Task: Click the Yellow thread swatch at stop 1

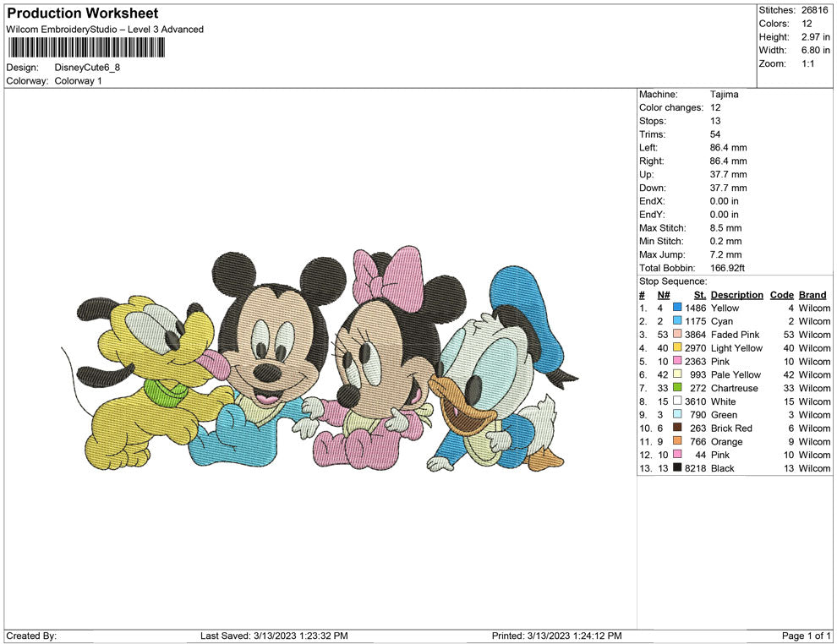Action: [x=676, y=308]
